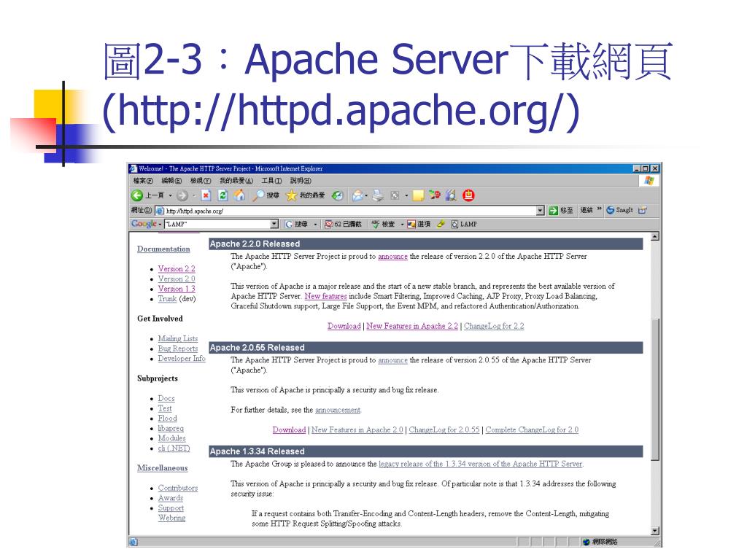Click the Developer Info link

tap(182, 358)
